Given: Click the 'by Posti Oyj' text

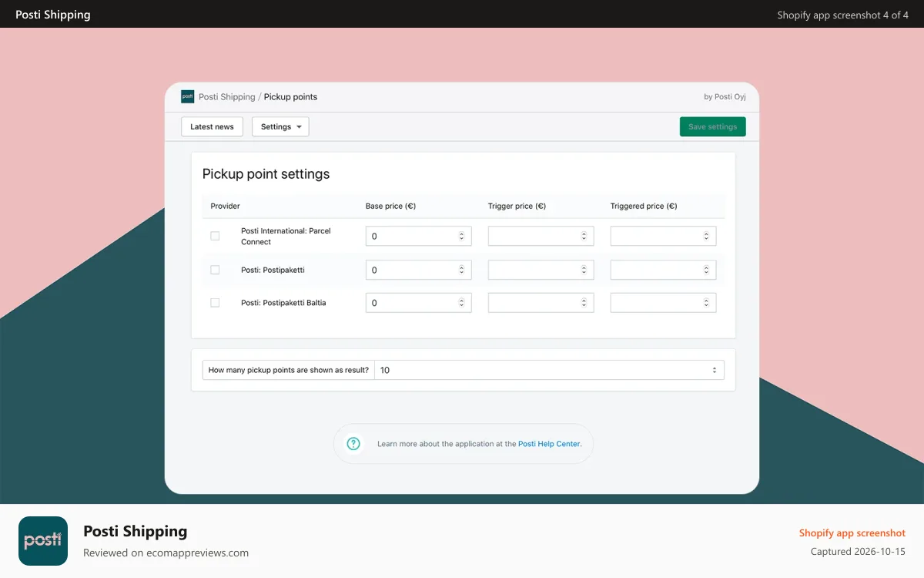Looking at the screenshot, I should point(725,97).
